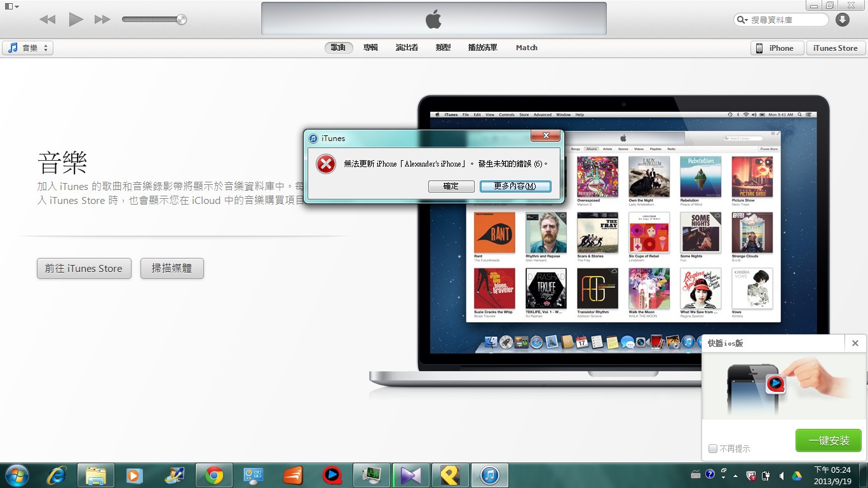Open Google Chrome from taskbar
Image resolution: width=868 pixels, height=488 pixels.
tap(214, 475)
